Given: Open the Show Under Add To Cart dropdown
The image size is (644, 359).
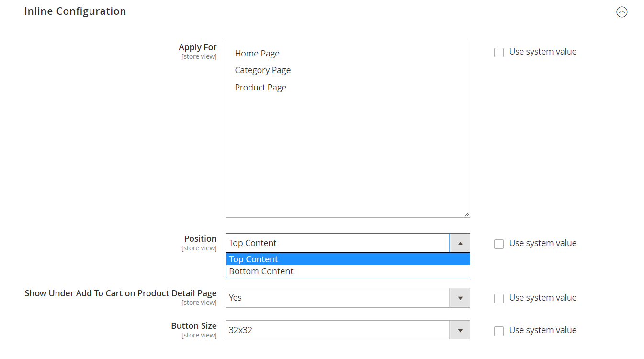Looking at the screenshot, I should 338,298.
